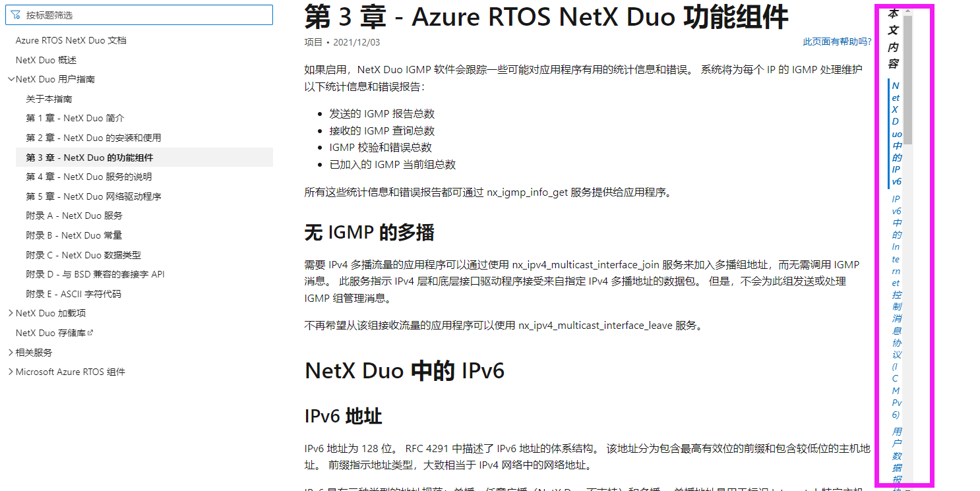
Task: Click the 无 IGMP 的多播 heading
Action: coord(369,232)
